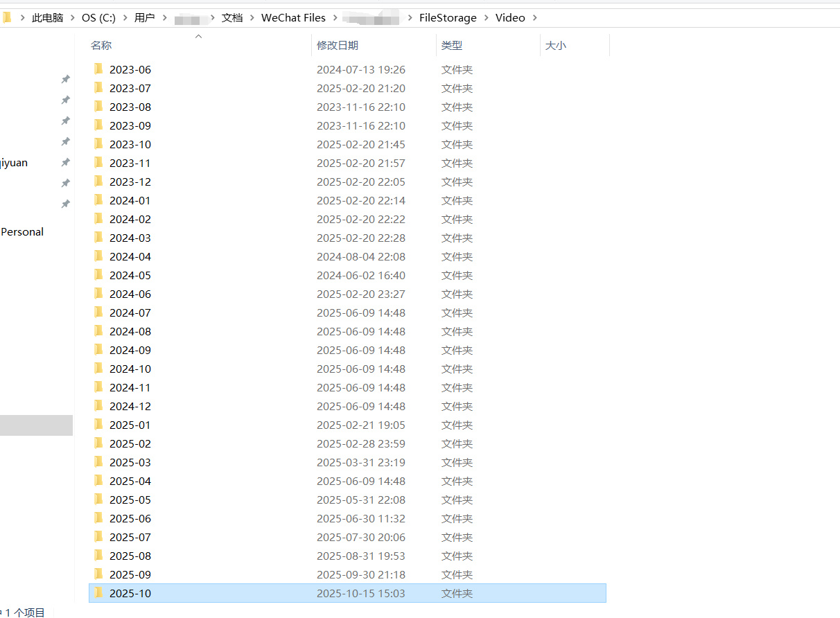Click the folder icon next to 2024-06

pyautogui.click(x=98, y=293)
